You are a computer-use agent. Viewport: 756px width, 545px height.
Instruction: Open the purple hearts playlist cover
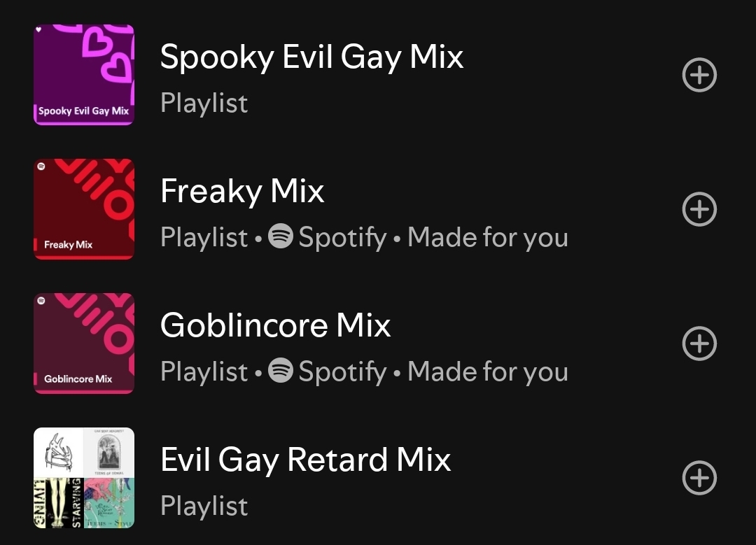(84, 75)
